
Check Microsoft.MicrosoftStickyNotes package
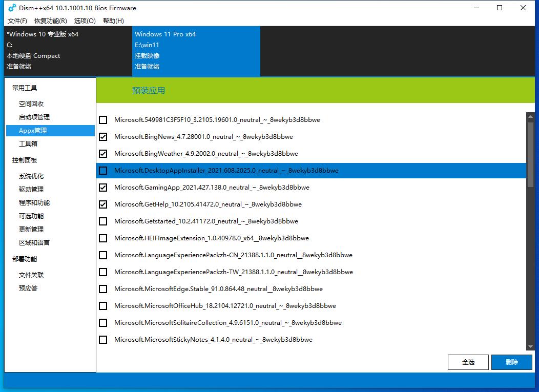pyautogui.click(x=103, y=340)
